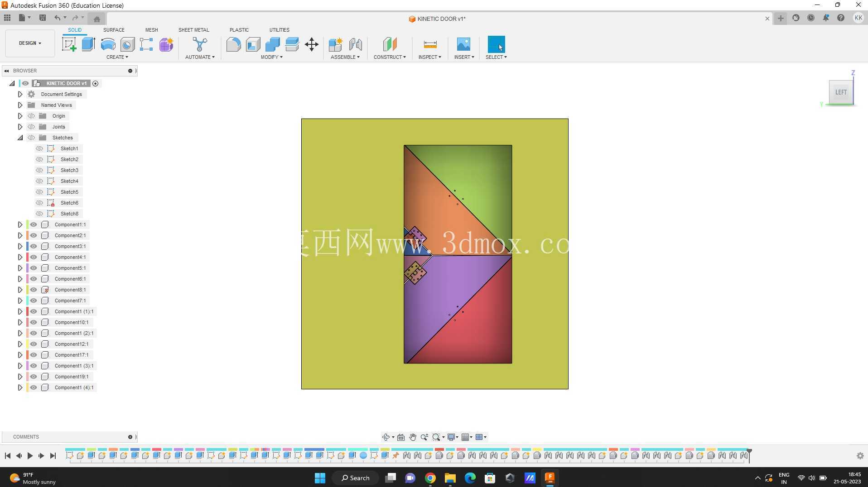Undo the last action
The height and width of the screenshot is (487, 868).
(57, 18)
